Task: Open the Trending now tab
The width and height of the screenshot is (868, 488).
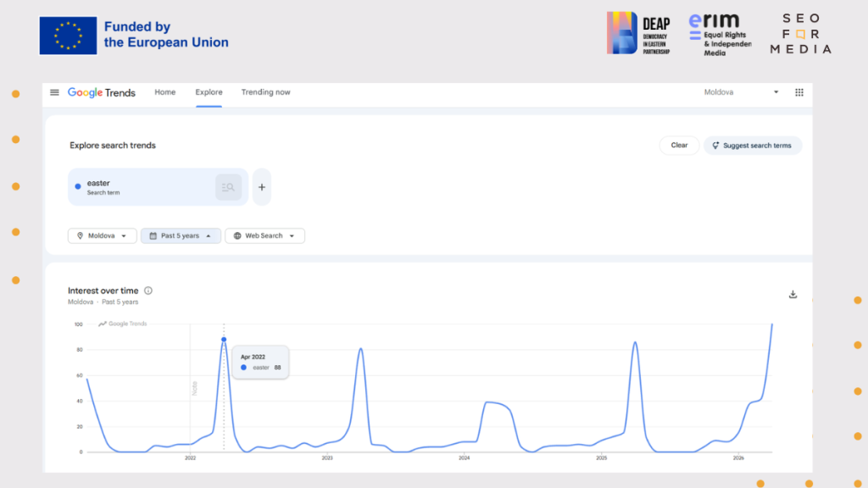Action: [265, 92]
